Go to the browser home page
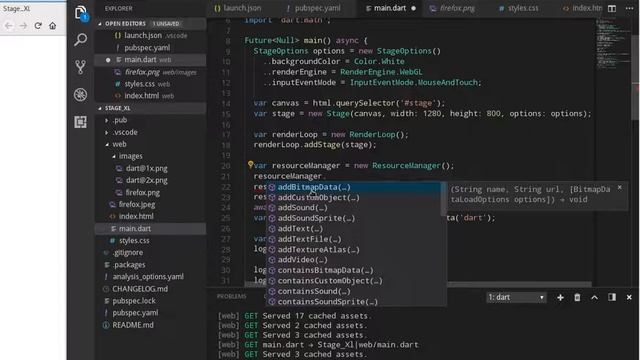The width and height of the screenshot is (640, 360). click(x=53, y=26)
